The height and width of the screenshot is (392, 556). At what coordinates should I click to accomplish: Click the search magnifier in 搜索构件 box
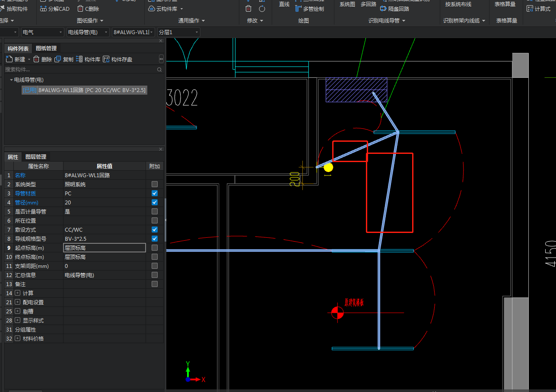pos(159,70)
